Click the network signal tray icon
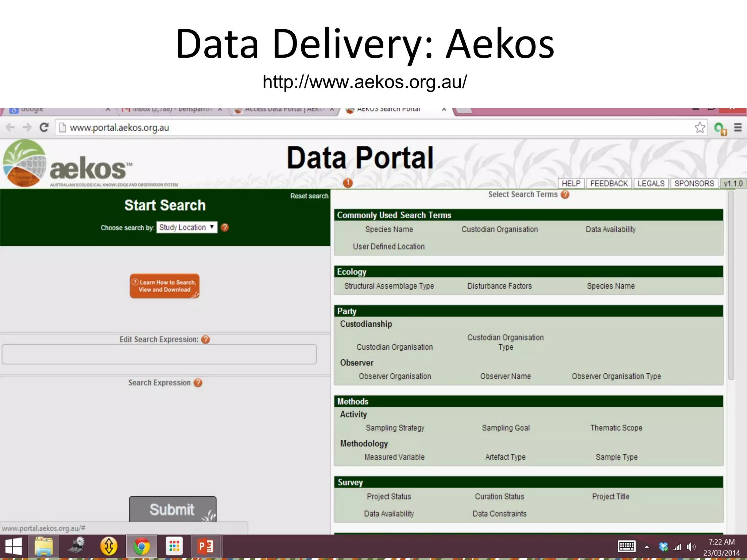Screen dimensions: 747x560 (677, 547)
